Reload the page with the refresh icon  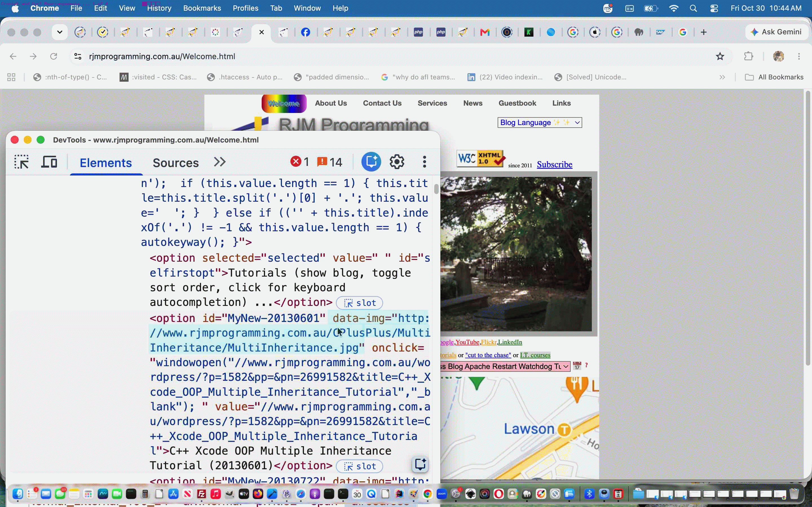click(53, 56)
